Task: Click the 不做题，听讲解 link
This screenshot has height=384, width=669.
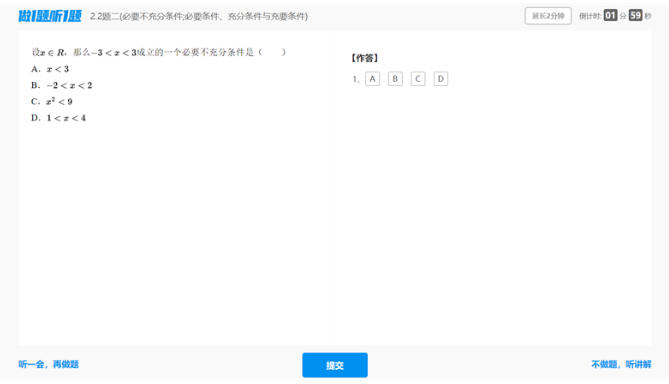Action: [621, 364]
